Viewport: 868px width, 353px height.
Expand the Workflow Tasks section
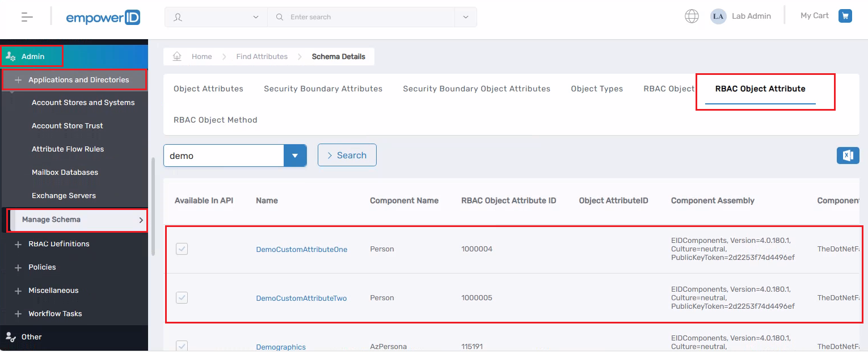pos(18,314)
